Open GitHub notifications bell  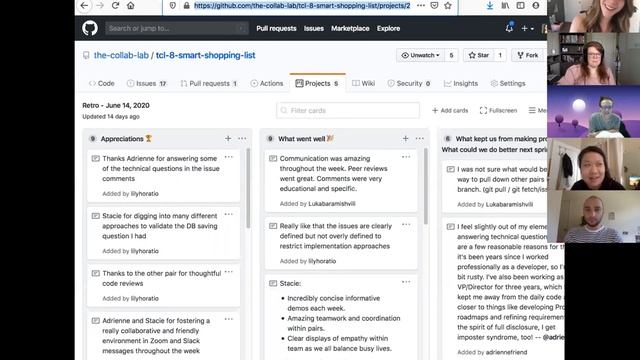pyautogui.click(x=509, y=28)
